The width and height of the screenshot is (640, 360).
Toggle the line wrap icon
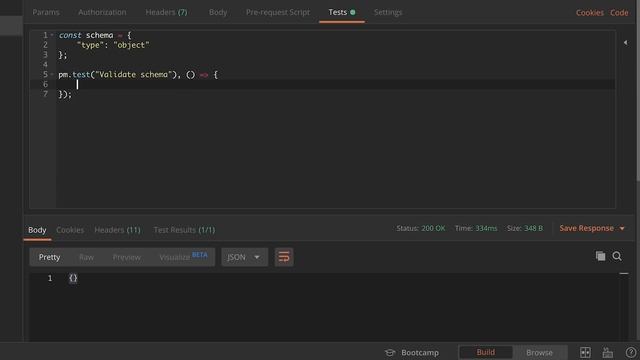click(284, 257)
